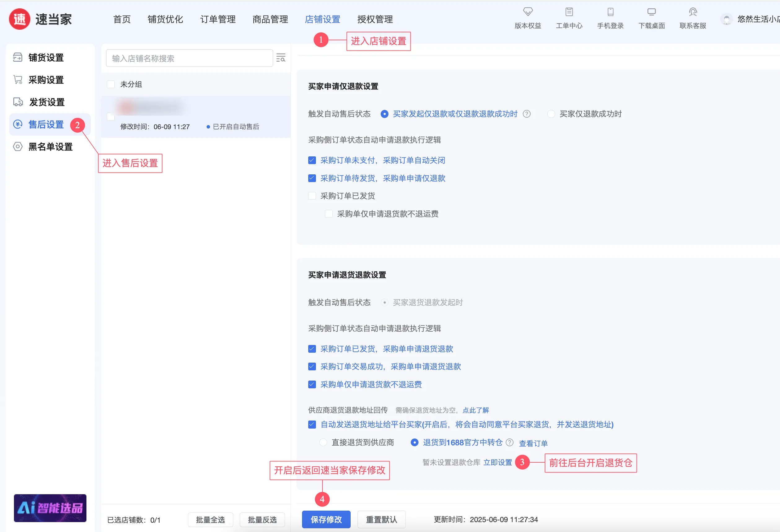Switch to 商品管理 in top navigation
This screenshot has width=780, height=532.
[x=270, y=20]
